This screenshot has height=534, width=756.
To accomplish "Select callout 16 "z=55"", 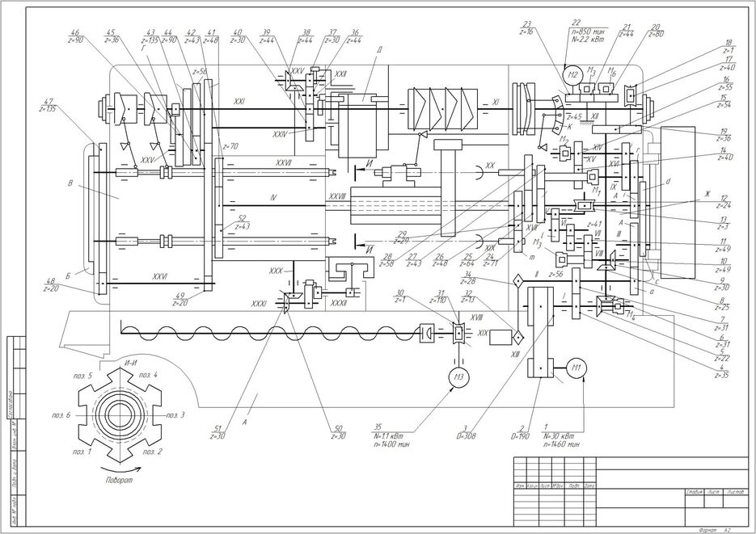I will [724, 84].
